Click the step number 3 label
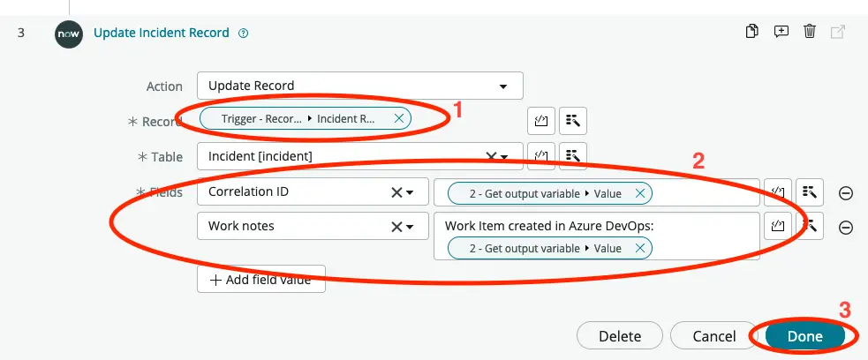Screen dimensions: 868x360 point(21,33)
